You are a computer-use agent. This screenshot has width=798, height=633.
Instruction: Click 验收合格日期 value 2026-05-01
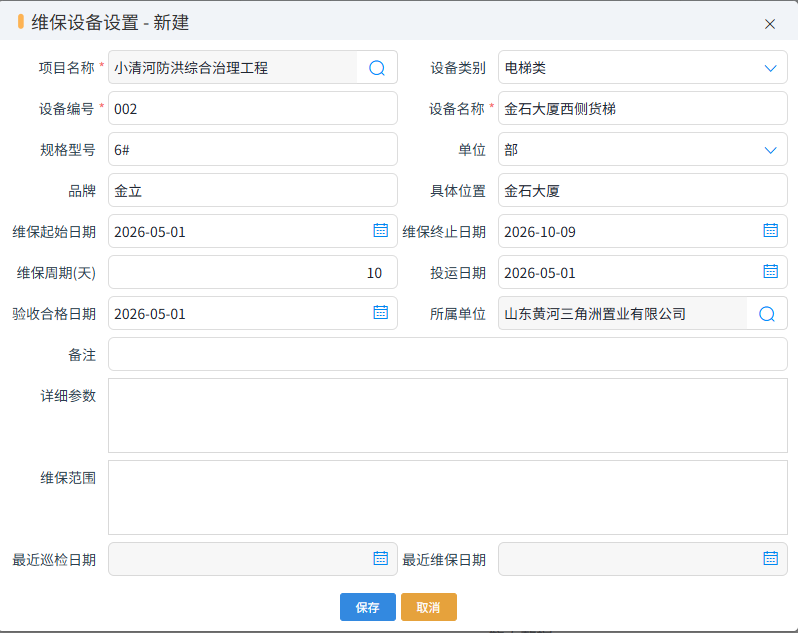click(150, 314)
